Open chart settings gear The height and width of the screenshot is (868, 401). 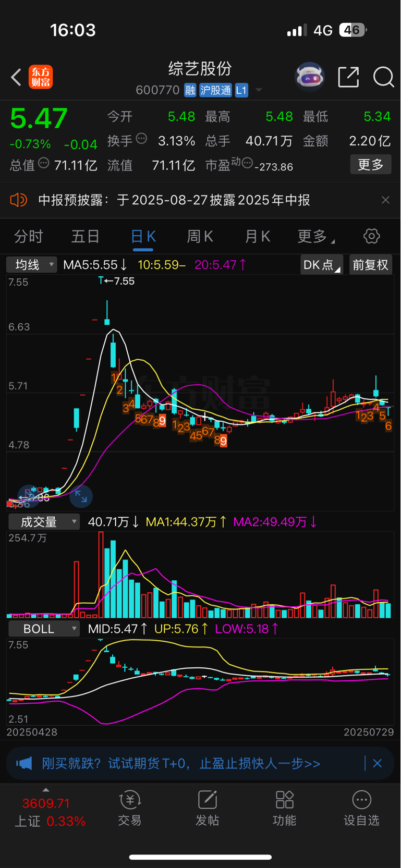[x=371, y=236]
